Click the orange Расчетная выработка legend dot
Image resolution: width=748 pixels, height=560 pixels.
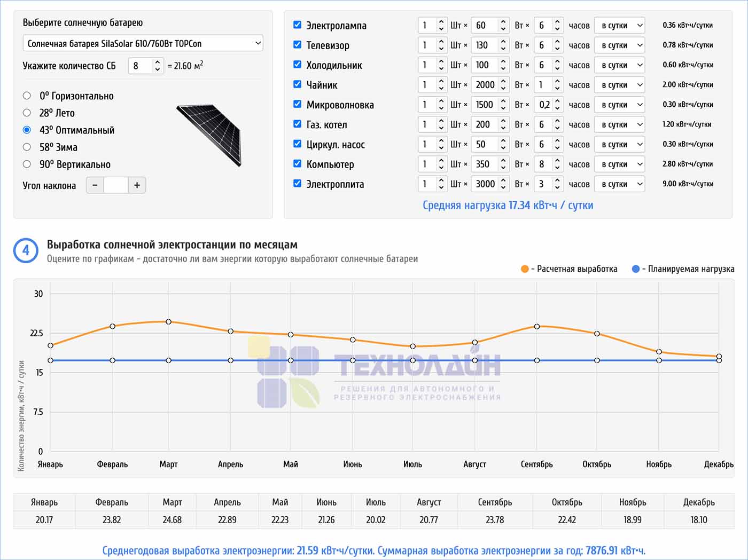pos(525,269)
